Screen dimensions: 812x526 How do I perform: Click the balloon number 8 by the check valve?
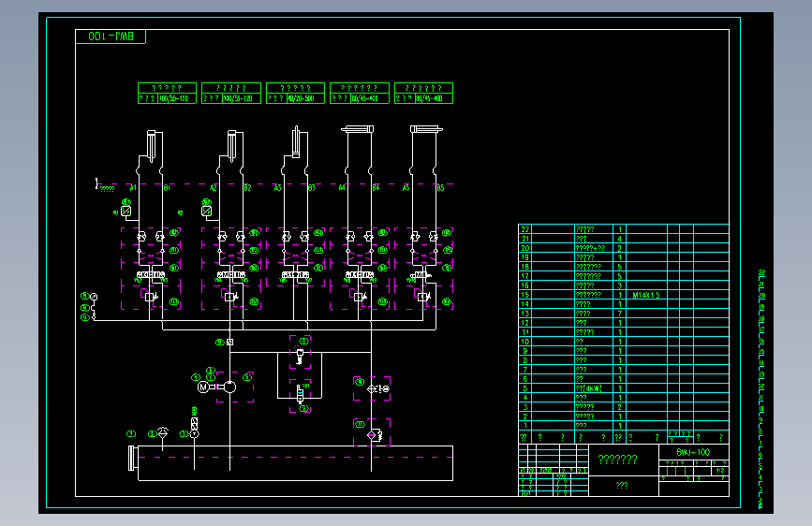tap(219, 343)
